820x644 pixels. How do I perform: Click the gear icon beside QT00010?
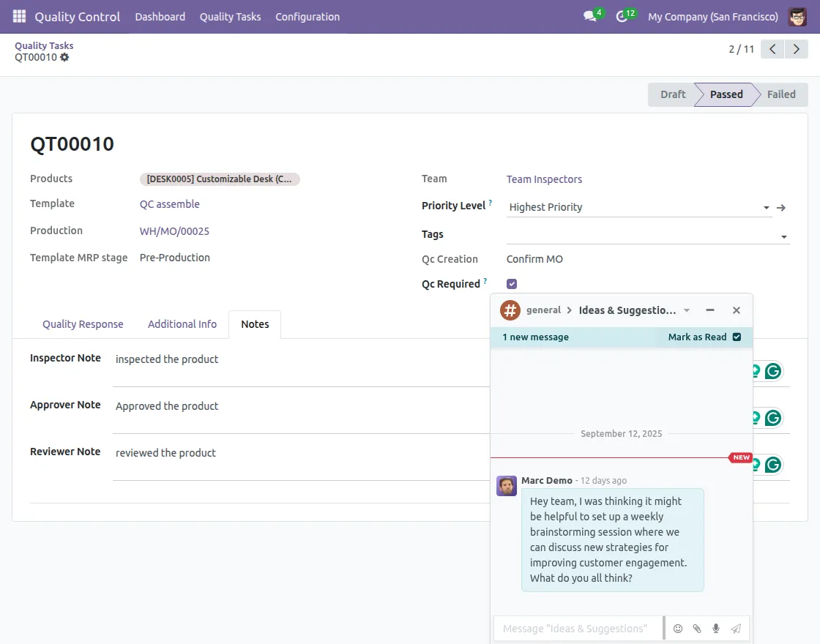(x=64, y=57)
